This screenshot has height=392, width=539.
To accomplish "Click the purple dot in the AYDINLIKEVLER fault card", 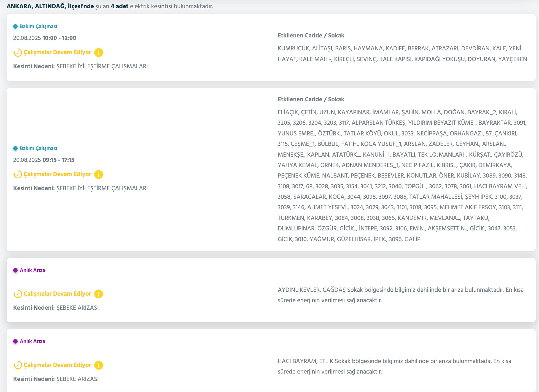I will [15, 270].
